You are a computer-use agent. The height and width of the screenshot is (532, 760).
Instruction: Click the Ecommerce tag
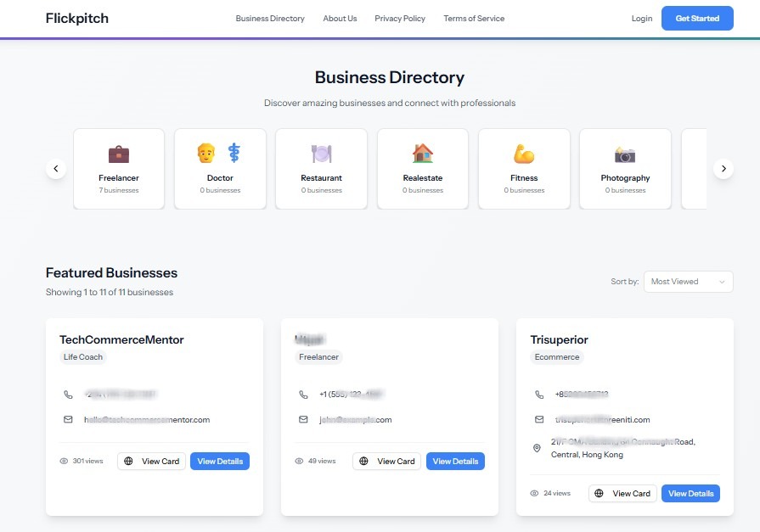(x=557, y=357)
